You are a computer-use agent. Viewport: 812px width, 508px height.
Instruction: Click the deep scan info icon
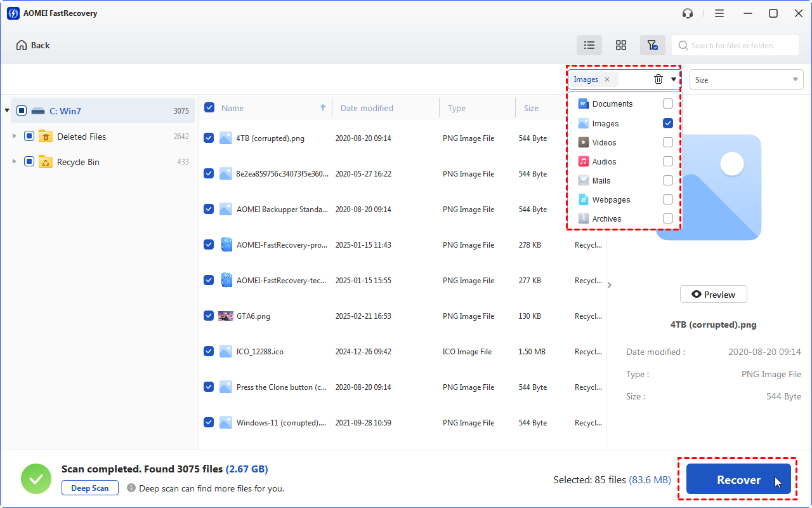131,488
